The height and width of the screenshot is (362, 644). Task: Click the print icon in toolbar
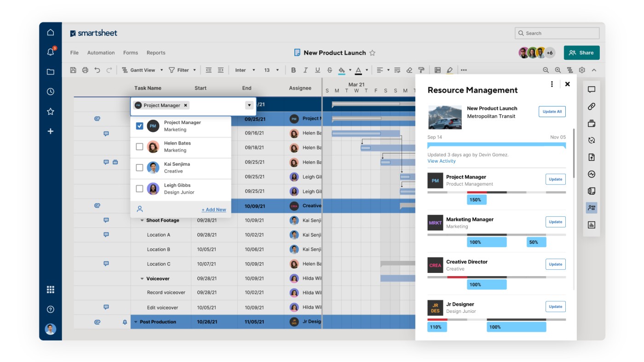[x=85, y=70]
